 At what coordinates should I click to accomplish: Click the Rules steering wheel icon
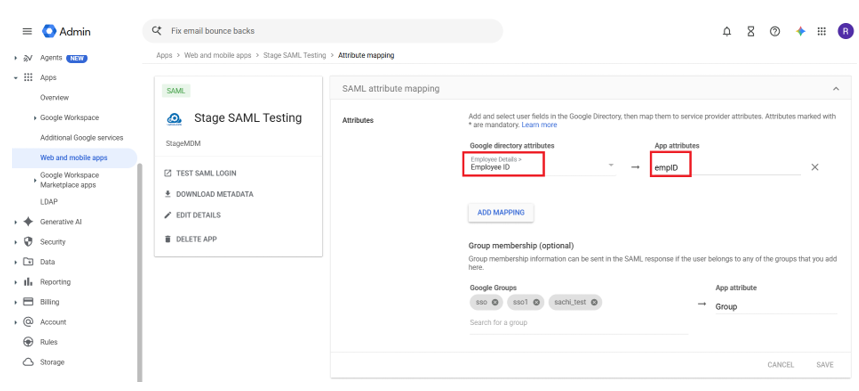(x=28, y=342)
